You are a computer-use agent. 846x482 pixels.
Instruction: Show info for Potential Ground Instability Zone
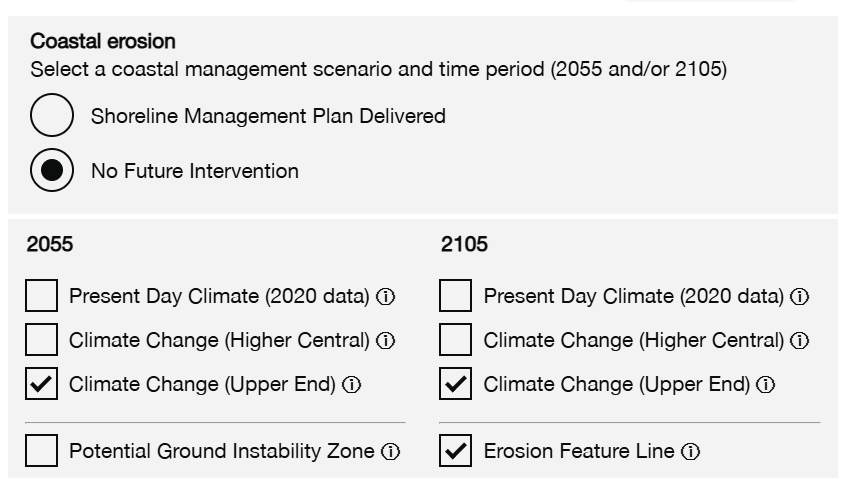click(391, 452)
